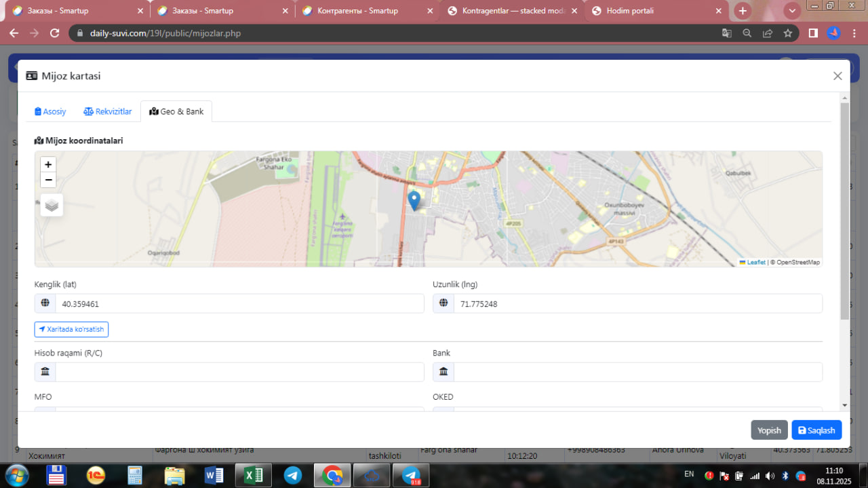The image size is (868, 488).
Task: Select the Geo & Bank tab
Action: (176, 111)
